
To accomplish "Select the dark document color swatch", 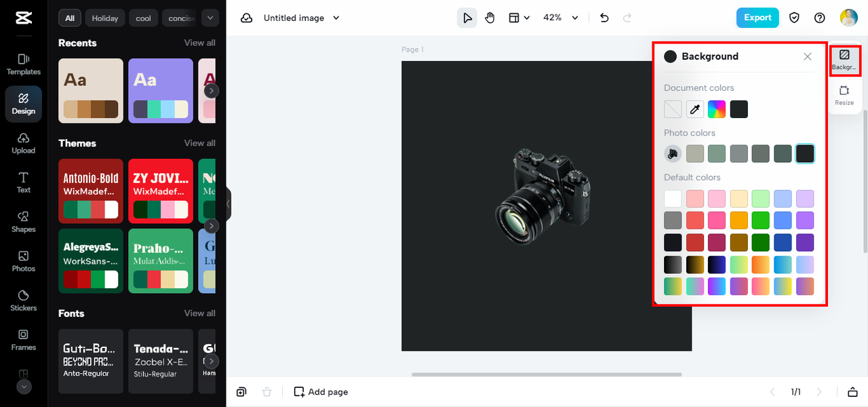I will coord(739,109).
